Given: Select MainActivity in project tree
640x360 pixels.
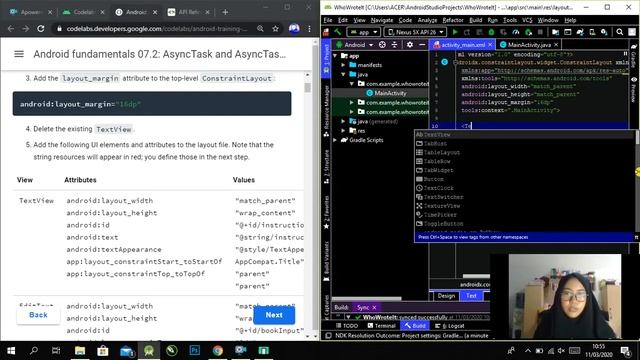Looking at the screenshot, I should click(390, 93).
